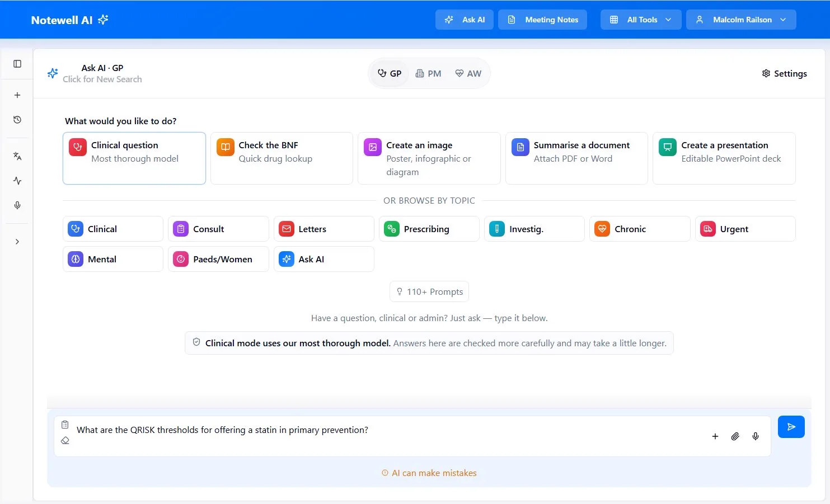This screenshot has height=504, width=830.
Task: Attach a file with the paperclip icon
Action: [735, 436]
